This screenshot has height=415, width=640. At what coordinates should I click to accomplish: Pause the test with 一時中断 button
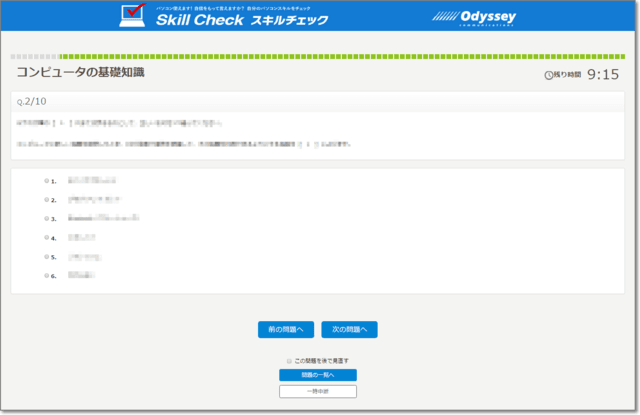[318, 391]
